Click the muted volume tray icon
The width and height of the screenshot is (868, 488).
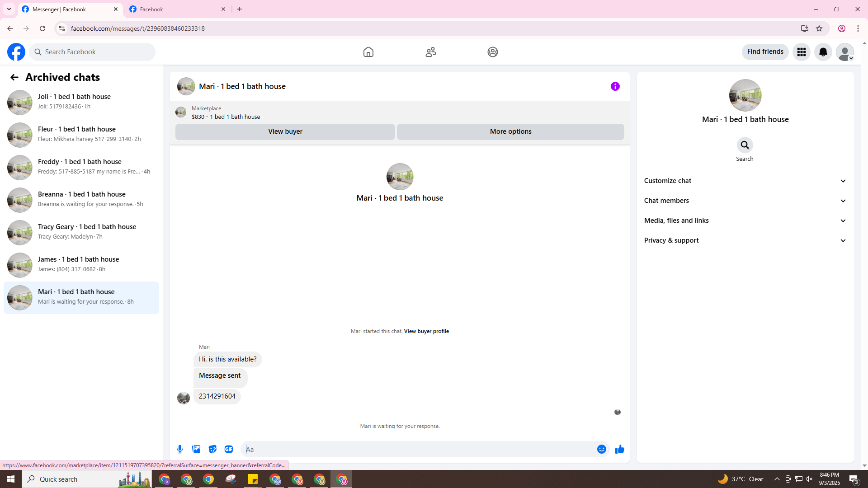click(809, 479)
